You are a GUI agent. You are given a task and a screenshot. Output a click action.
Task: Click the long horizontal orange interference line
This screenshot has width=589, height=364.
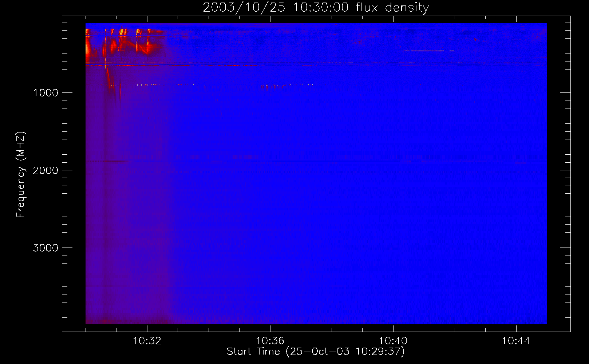coord(316,63)
